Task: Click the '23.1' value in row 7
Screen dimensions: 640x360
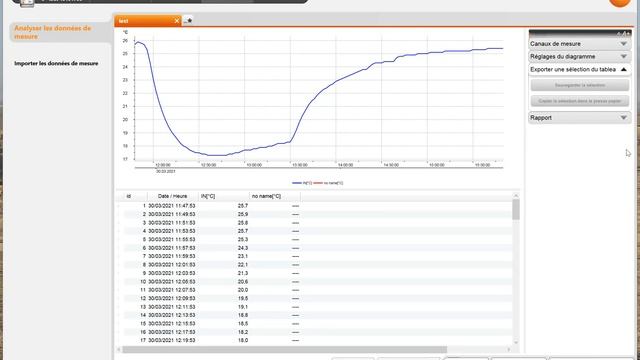Action: point(243,256)
